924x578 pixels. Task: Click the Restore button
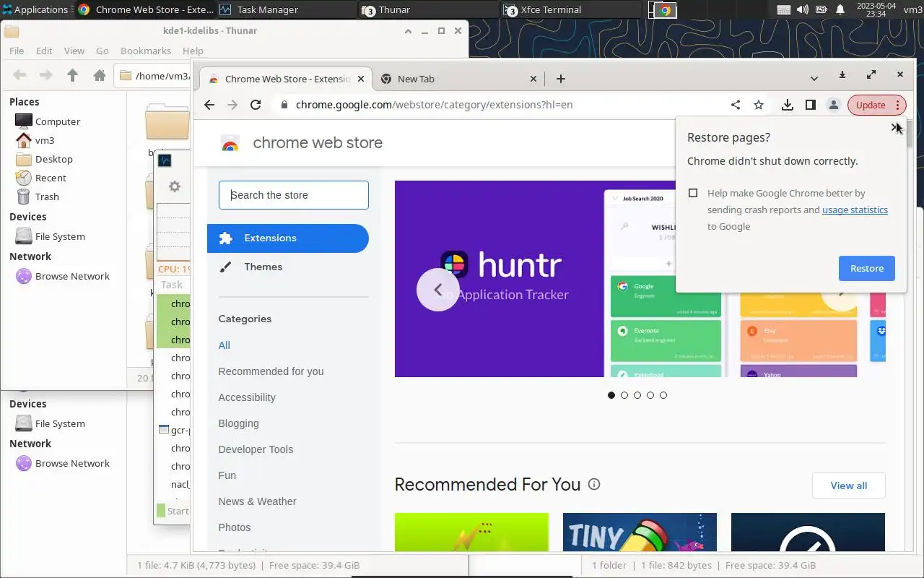coord(867,268)
